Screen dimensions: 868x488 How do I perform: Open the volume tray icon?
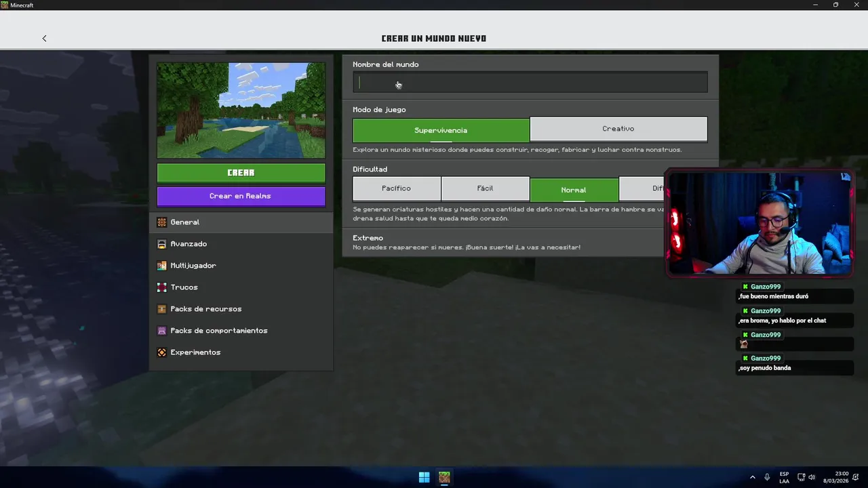click(x=812, y=477)
